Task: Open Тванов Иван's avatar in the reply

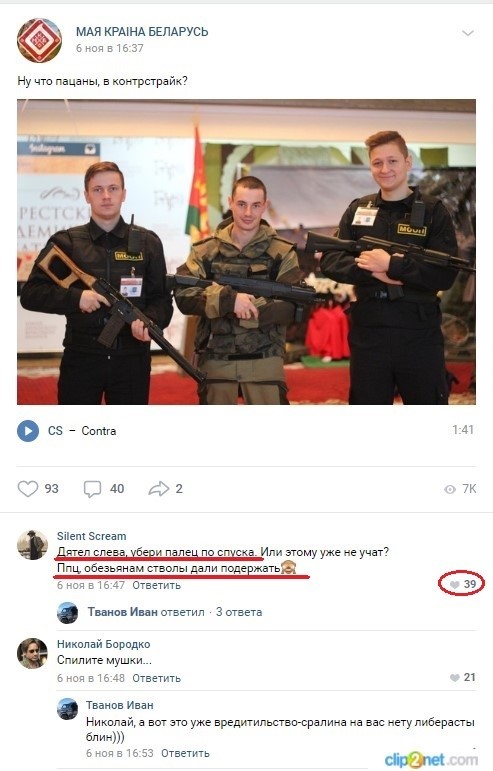Action: (x=68, y=709)
